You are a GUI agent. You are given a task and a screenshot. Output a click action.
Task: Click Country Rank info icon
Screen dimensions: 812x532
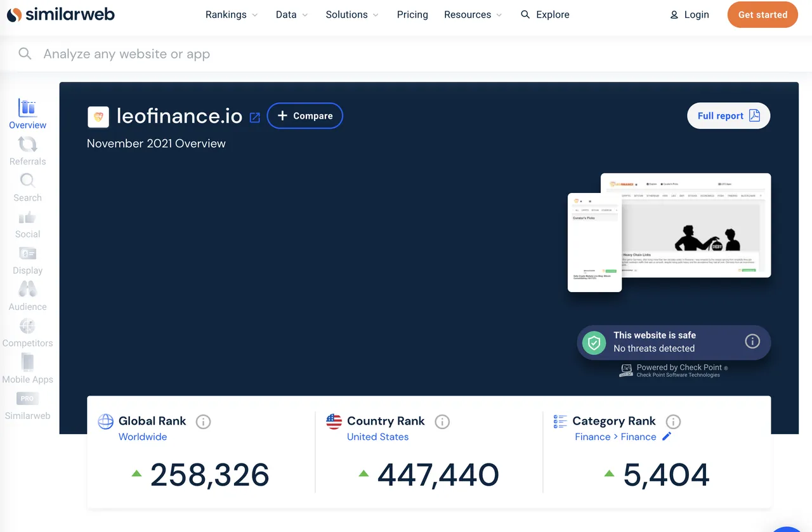coord(442,422)
